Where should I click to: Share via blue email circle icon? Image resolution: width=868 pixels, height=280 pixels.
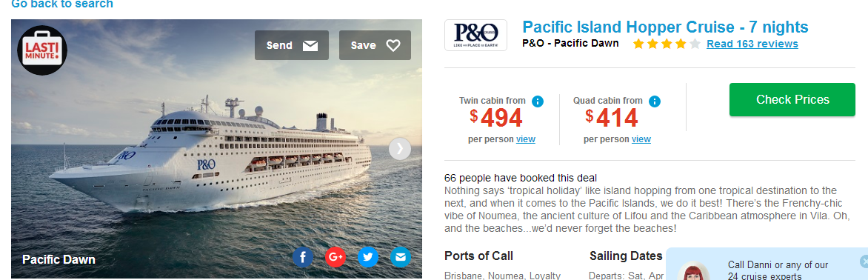coord(400,257)
